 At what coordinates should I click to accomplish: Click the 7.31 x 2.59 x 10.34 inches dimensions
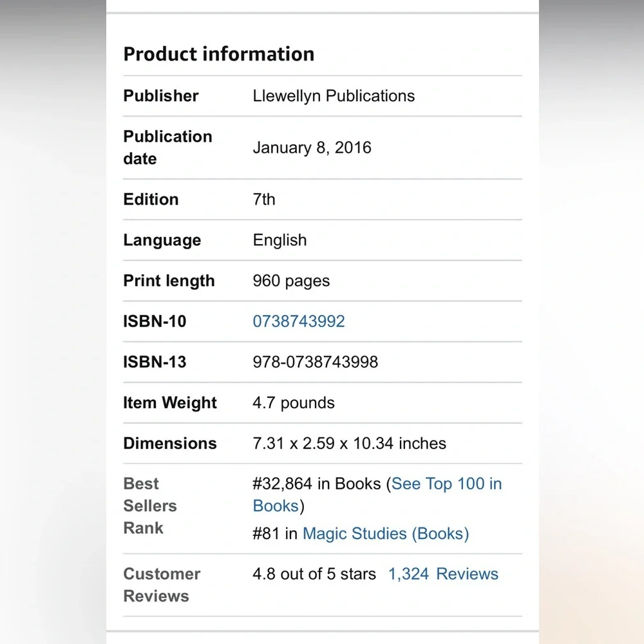tap(349, 444)
